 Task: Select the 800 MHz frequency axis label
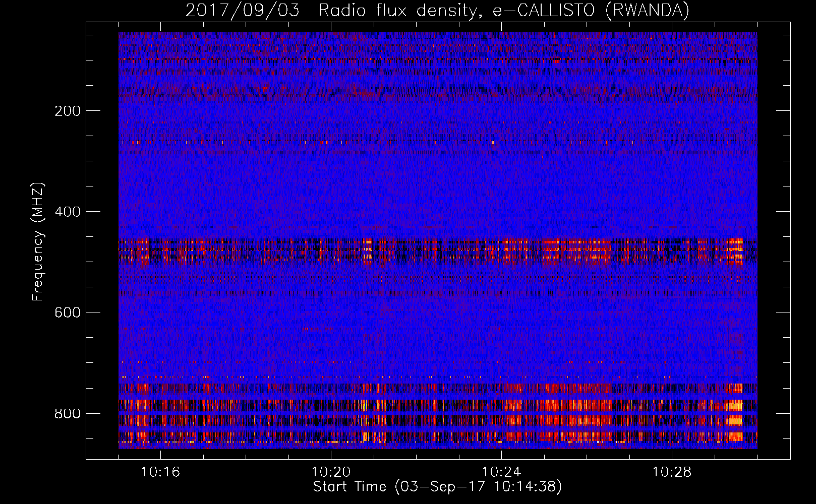[x=68, y=414]
